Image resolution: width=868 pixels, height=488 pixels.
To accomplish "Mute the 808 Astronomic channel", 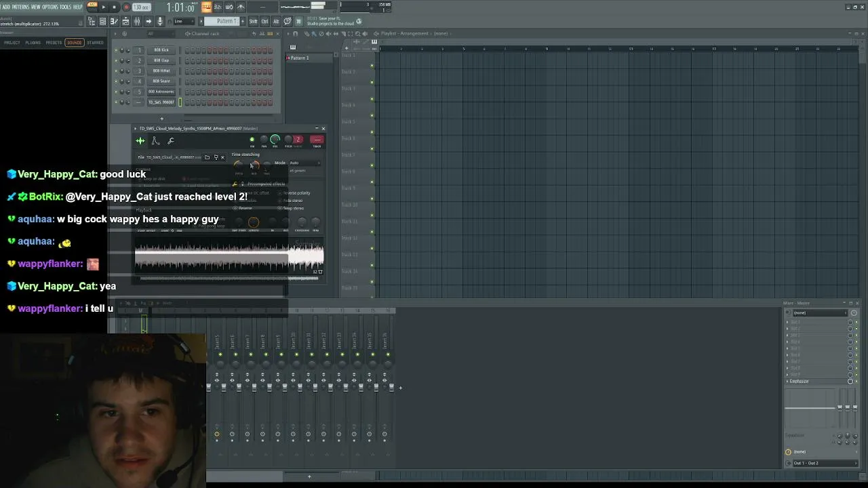I will click(x=116, y=91).
